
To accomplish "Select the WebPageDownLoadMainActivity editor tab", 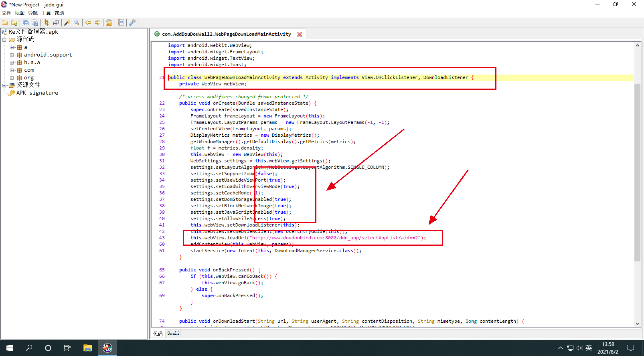I will tap(227, 34).
